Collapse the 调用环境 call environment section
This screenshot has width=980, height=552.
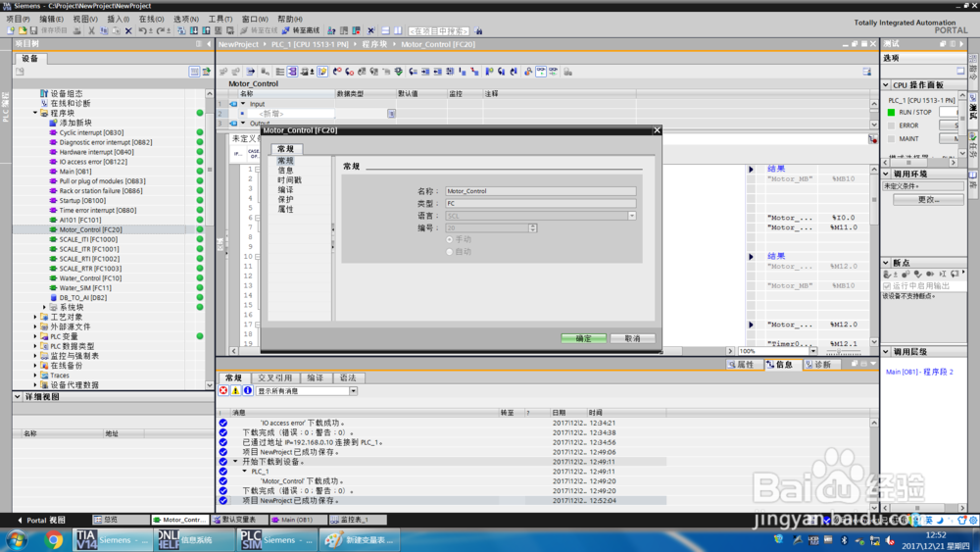(886, 174)
